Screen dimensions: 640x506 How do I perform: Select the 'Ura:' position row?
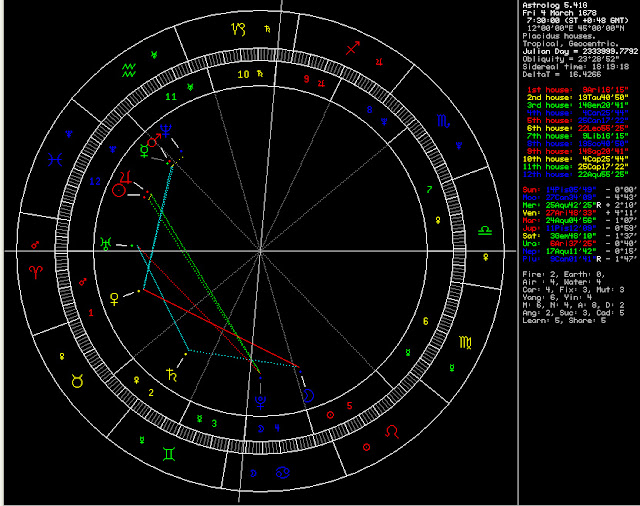pos(580,244)
